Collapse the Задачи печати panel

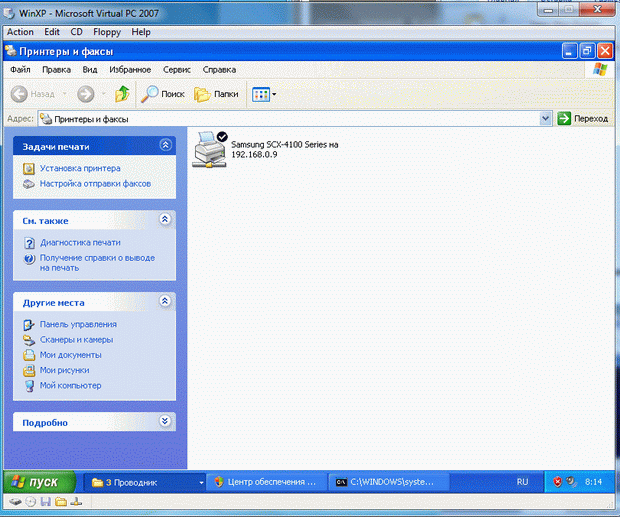165,146
